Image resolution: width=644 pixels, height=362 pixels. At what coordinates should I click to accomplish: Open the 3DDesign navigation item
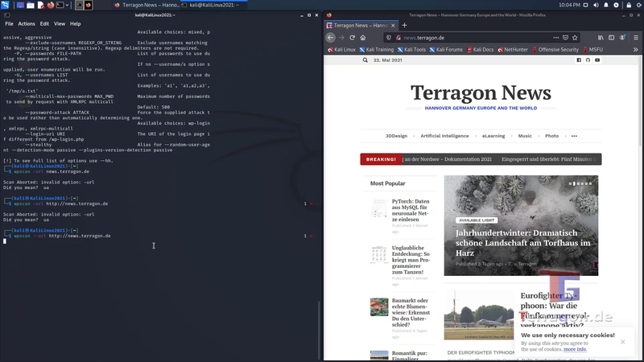[396, 136]
